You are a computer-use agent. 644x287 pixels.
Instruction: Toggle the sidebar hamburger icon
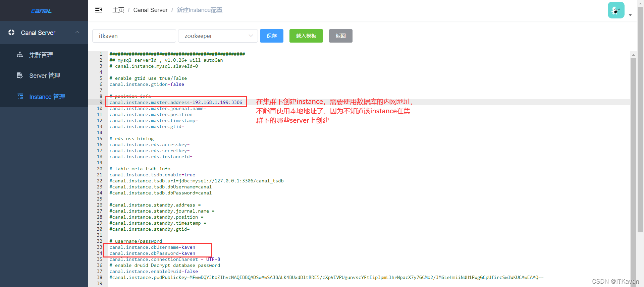(99, 10)
